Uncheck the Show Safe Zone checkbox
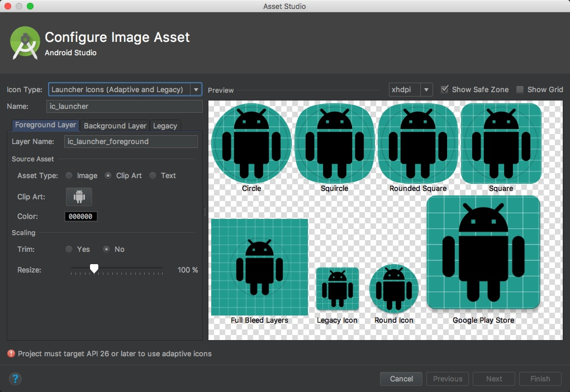The height and width of the screenshot is (392, 570). coord(445,89)
